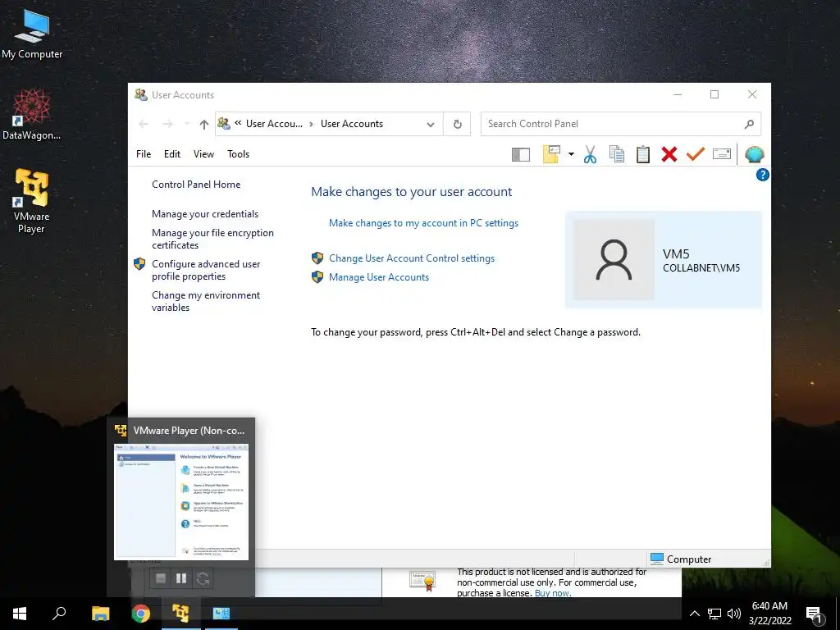Open the Windows Start menu
This screenshot has width=840, height=630.
(20, 613)
